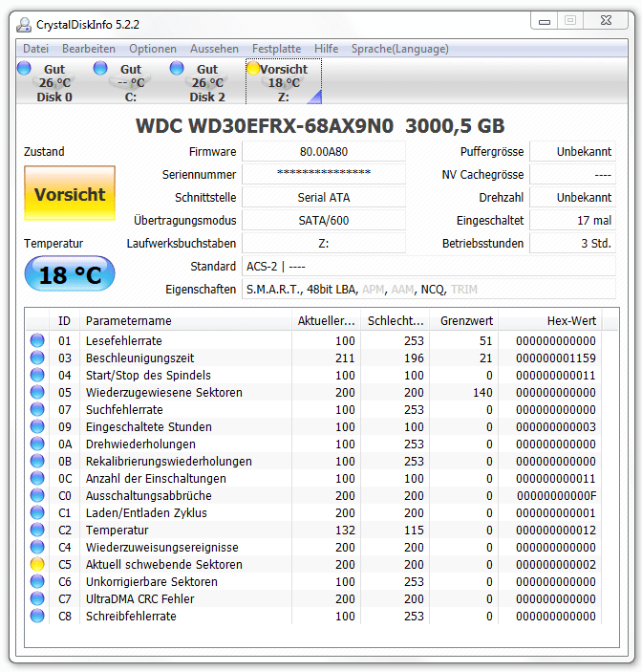Click status icon for Laden/Entladen Zyklus
The width and height of the screenshot is (642, 672).
[37, 512]
